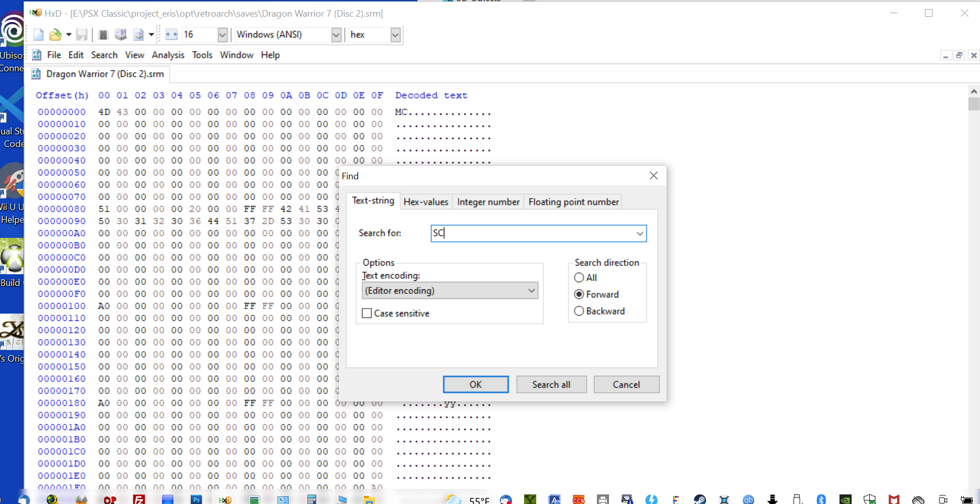Open the View menu

coord(134,55)
